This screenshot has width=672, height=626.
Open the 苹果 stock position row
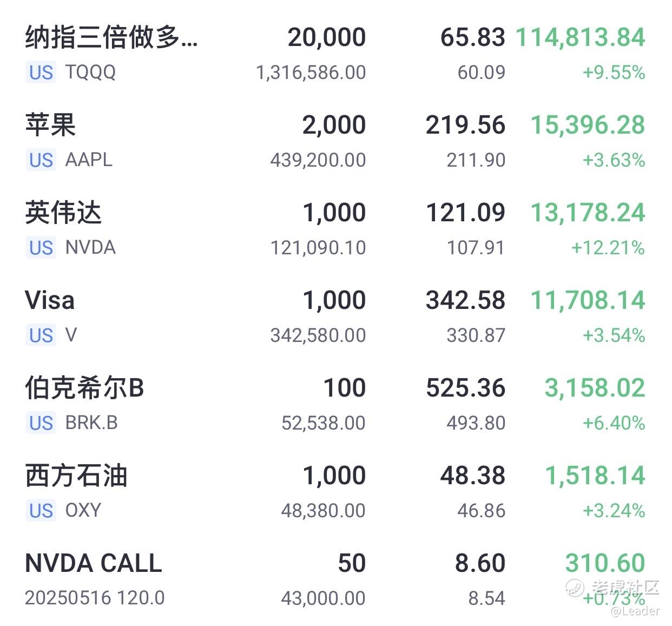(335, 141)
